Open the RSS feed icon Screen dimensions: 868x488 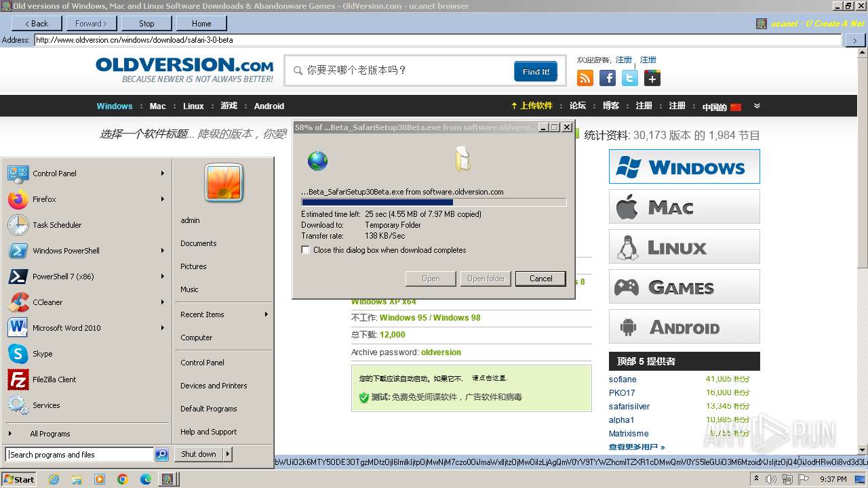[585, 78]
